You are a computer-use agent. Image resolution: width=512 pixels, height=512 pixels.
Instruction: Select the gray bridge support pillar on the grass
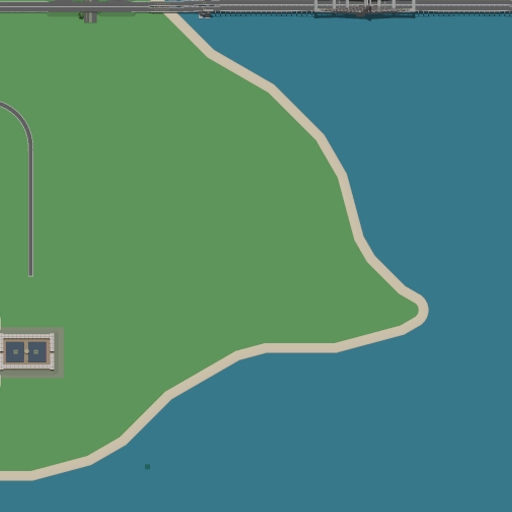point(90,17)
